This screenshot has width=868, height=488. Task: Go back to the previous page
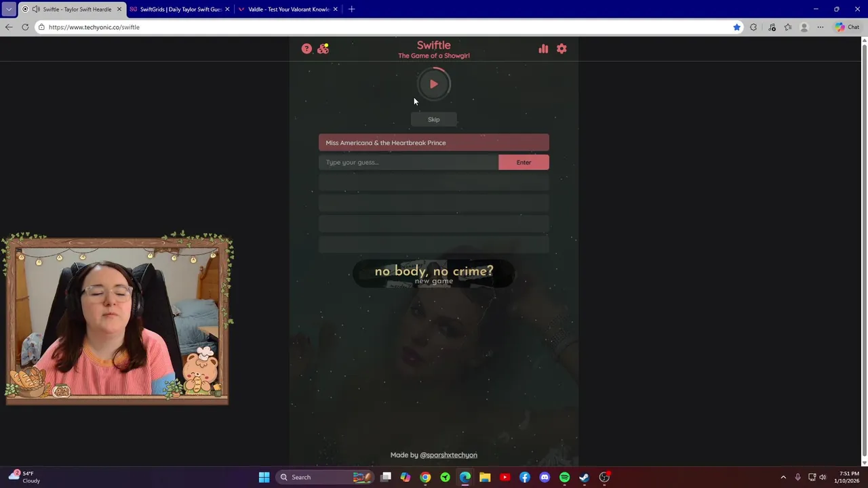pos(8,27)
